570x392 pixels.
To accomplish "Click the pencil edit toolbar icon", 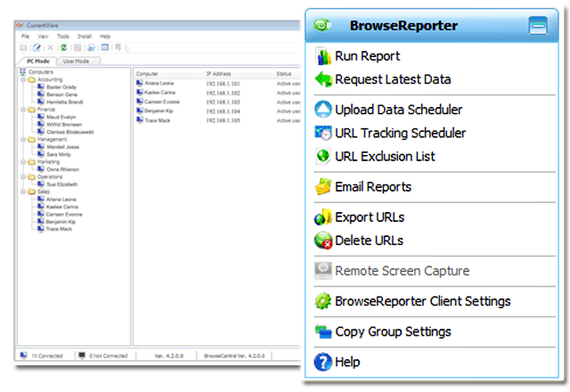I will click(x=37, y=47).
